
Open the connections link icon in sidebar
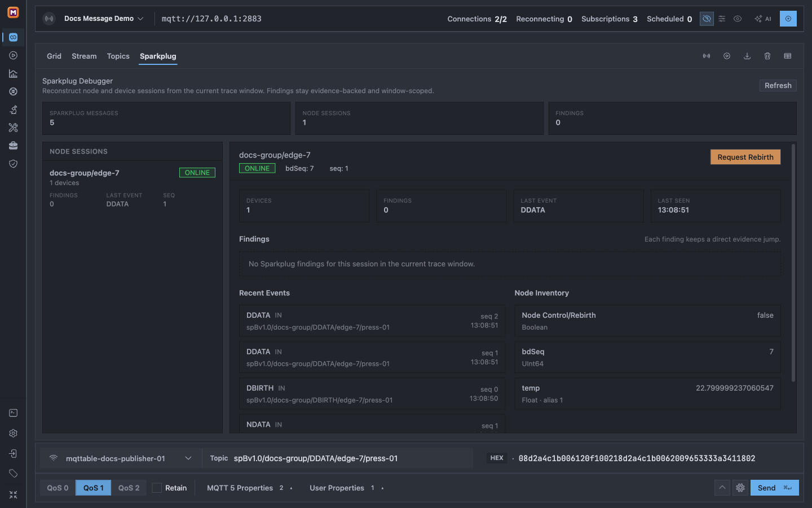click(x=13, y=37)
